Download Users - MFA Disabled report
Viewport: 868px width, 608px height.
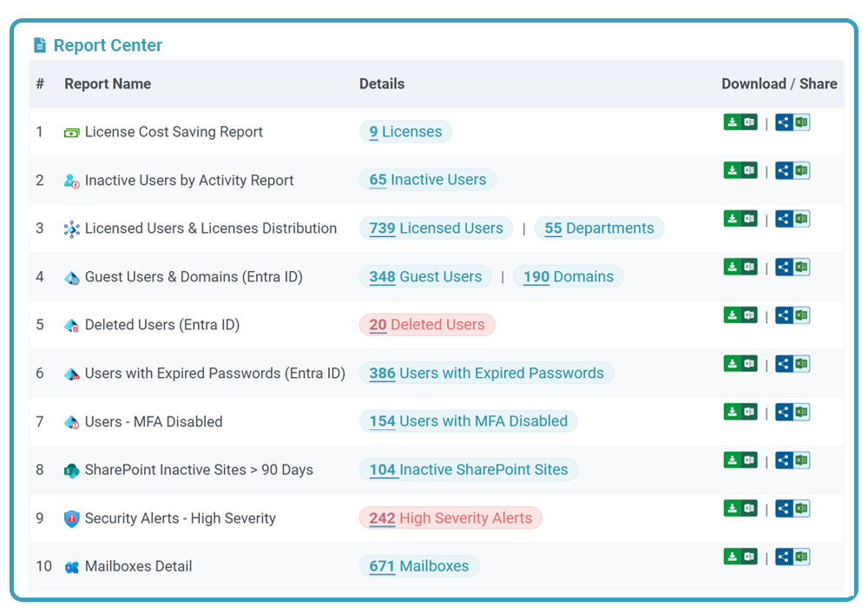740,412
